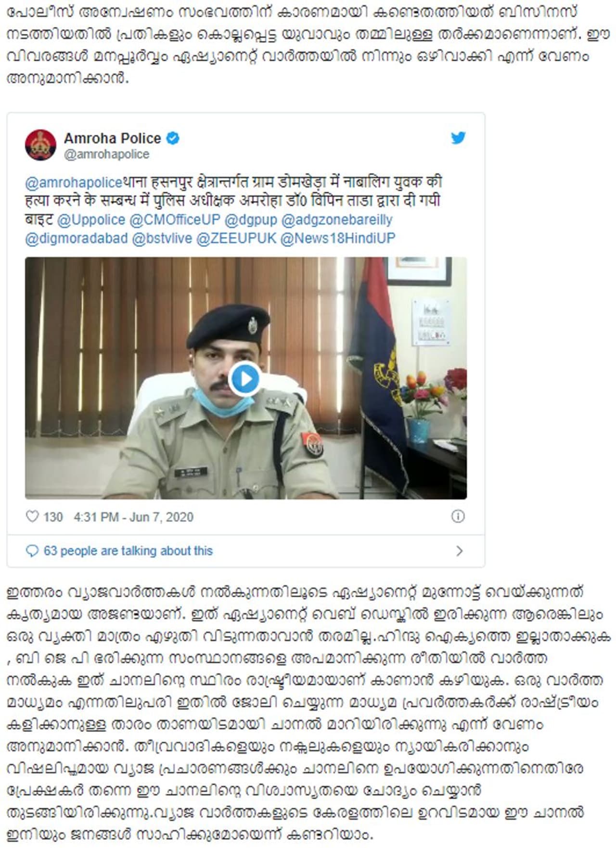The image size is (616, 848).
Task: Open the @Uppolice mention
Action: click(91, 220)
